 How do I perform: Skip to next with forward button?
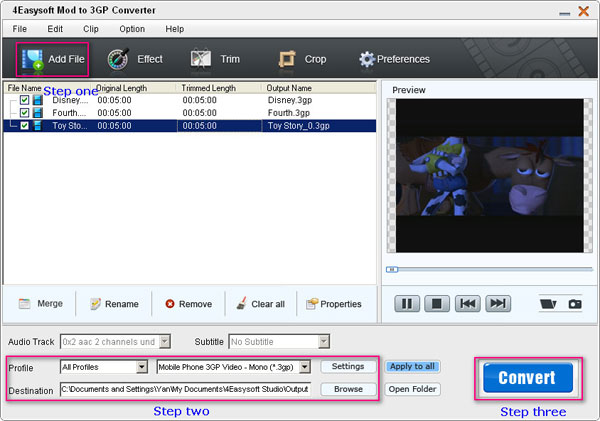pos(498,304)
